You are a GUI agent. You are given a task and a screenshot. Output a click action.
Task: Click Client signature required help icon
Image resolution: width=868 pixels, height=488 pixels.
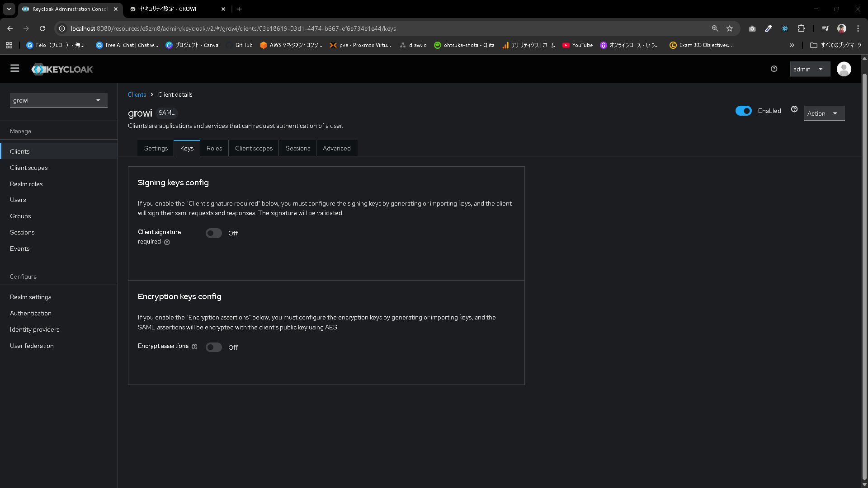tap(167, 242)
